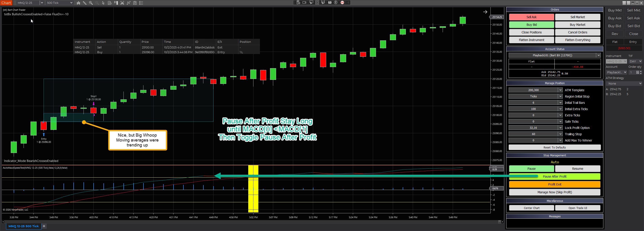The width and height of the screenshot is (644, 231).
Task: Open the ATM Template dropdown
Action: (560, 90)
